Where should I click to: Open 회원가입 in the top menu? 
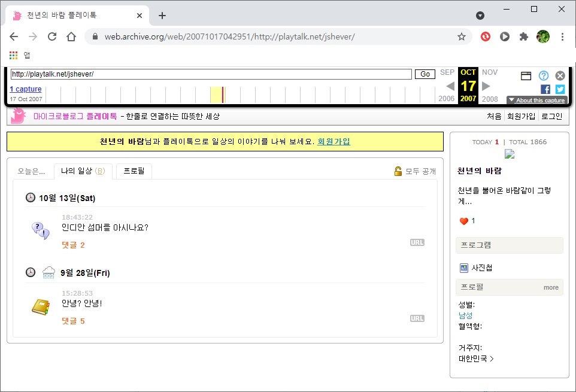click(x=521, y=116)
